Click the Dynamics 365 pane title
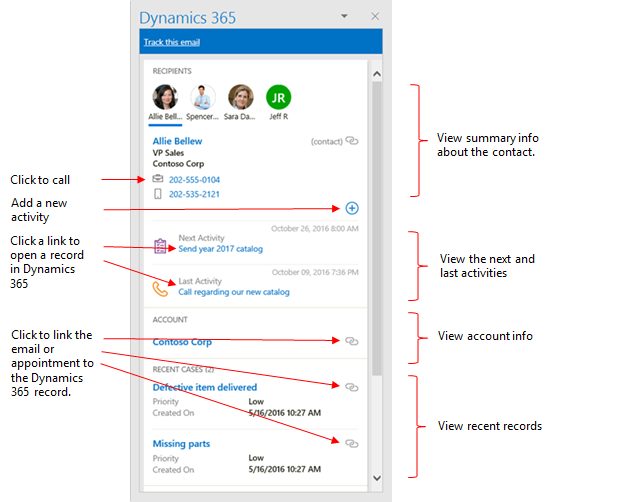The image size is (639, 502). [187, 18]
